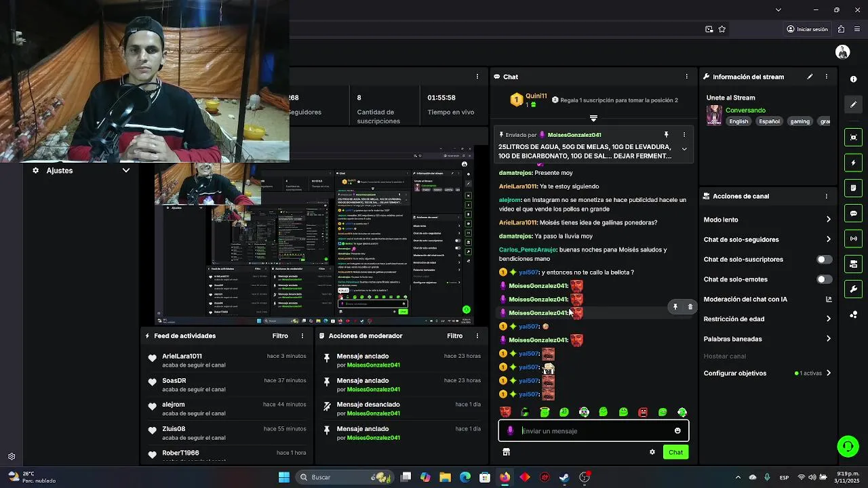Open Mensaje desanclado moderator action entry
The image size is (868, 488).
[402, 409]
